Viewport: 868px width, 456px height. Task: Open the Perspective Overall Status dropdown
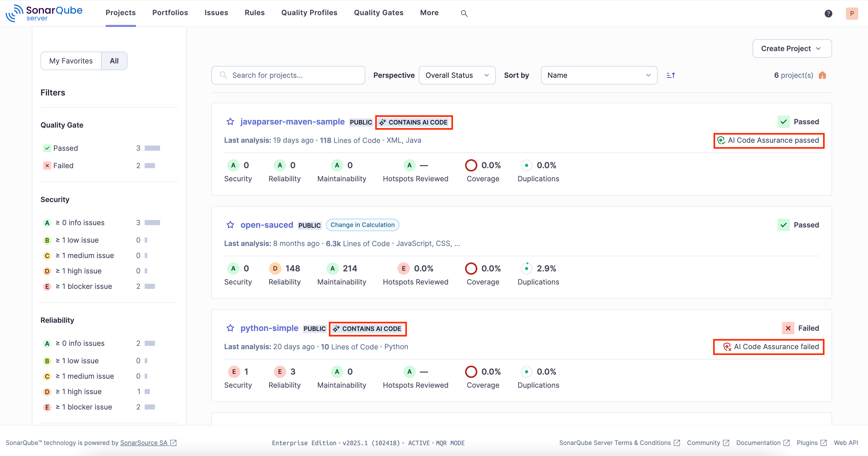pos(457,75)
